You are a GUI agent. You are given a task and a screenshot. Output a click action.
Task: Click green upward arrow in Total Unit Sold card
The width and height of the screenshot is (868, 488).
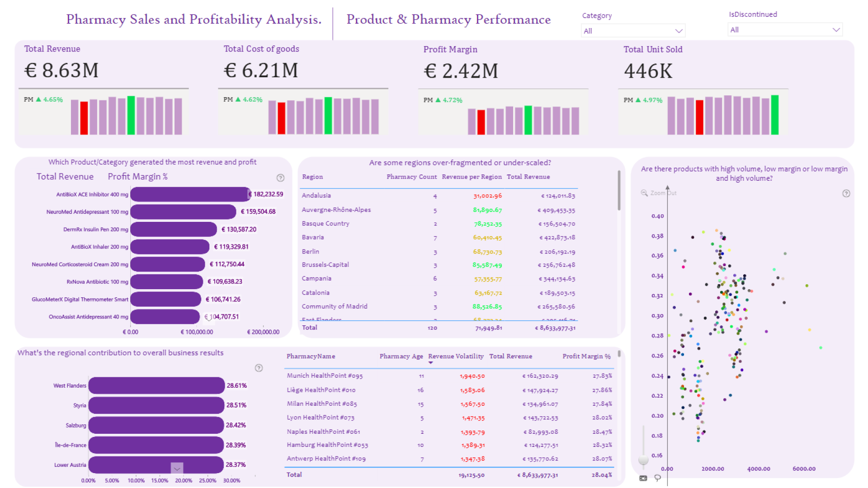pos(638,100)
